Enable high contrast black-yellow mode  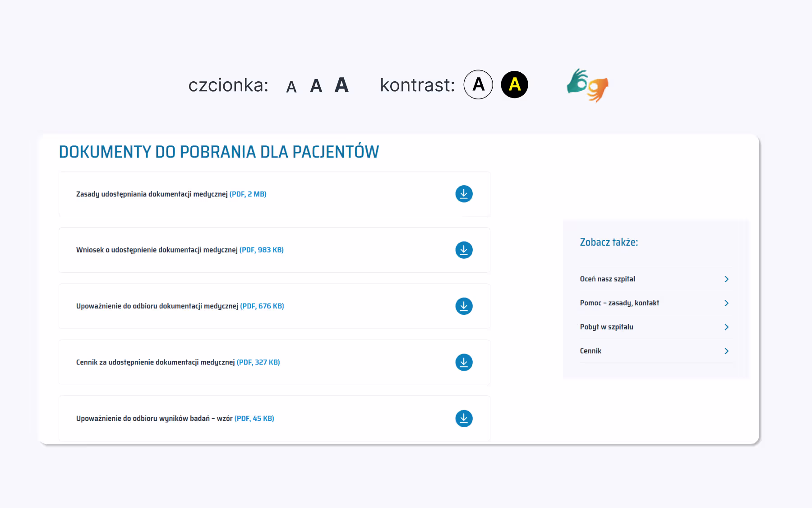(514, 84)
